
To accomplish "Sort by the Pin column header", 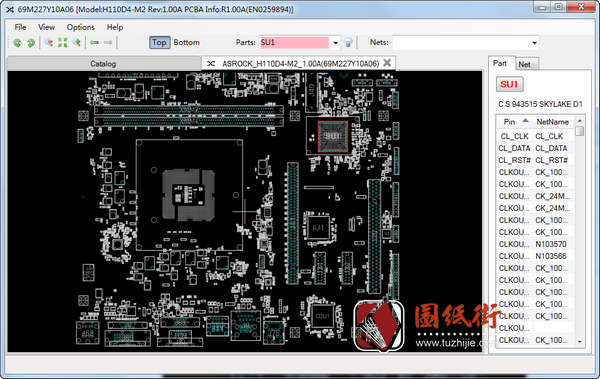I will [515, 122].
